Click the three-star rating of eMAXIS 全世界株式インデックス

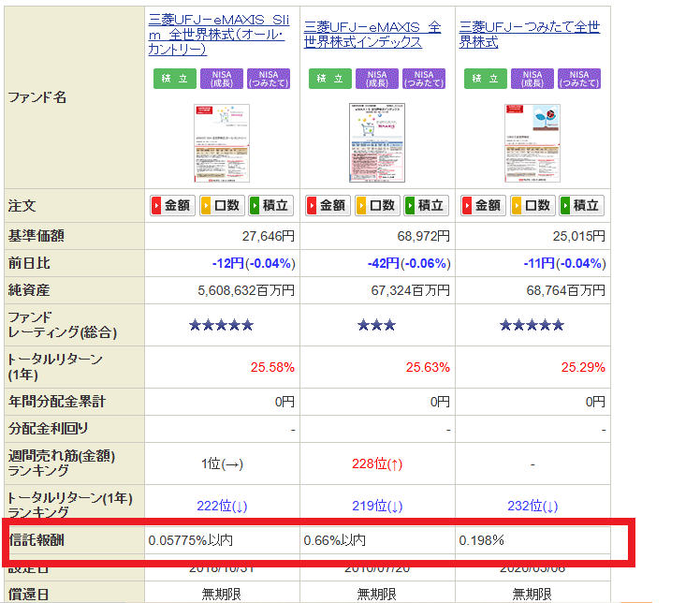pos(377,325)
